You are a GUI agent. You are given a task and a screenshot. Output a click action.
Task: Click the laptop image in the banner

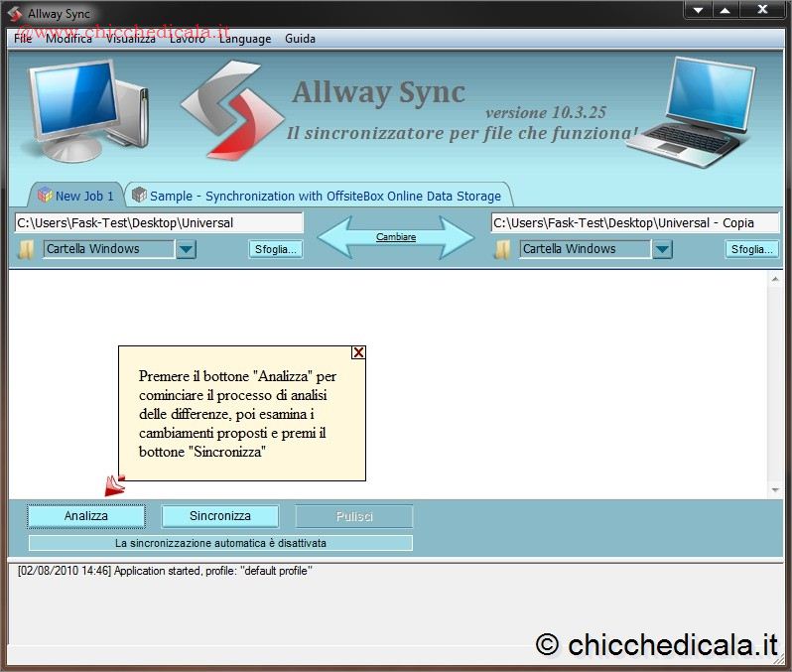pos(700,109)
